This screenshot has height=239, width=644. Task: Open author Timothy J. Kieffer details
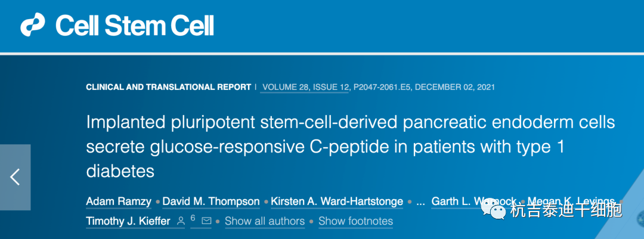click(x=128, y=221)
